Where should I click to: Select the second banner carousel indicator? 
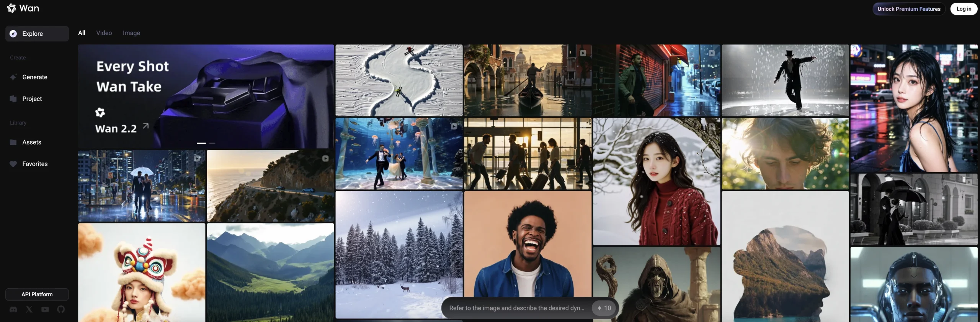[x=212, y=143]
